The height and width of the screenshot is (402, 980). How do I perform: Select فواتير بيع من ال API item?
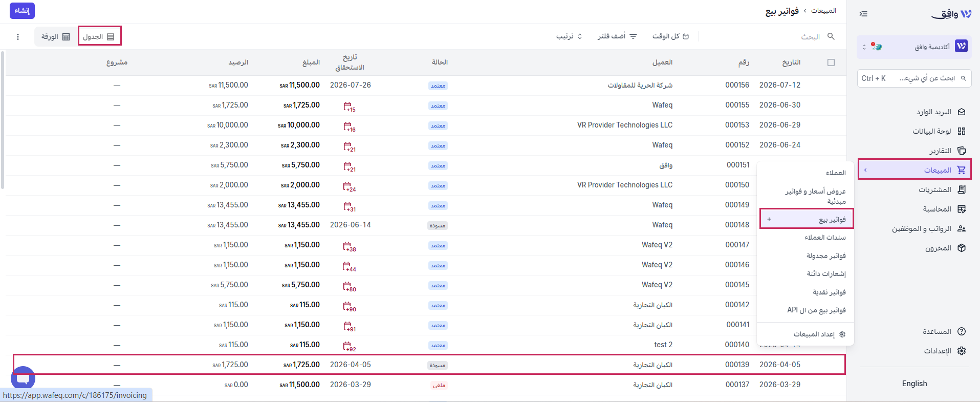coord(816,310)
